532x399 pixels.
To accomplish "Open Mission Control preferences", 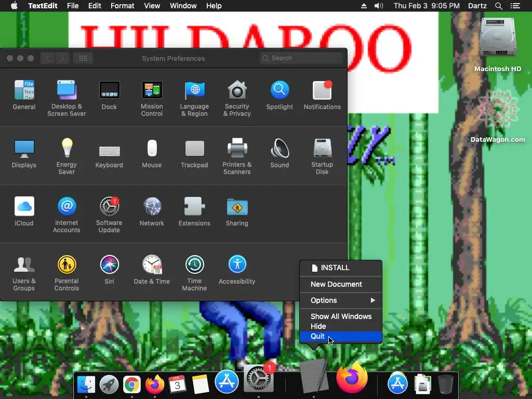I will click(152, 98).
